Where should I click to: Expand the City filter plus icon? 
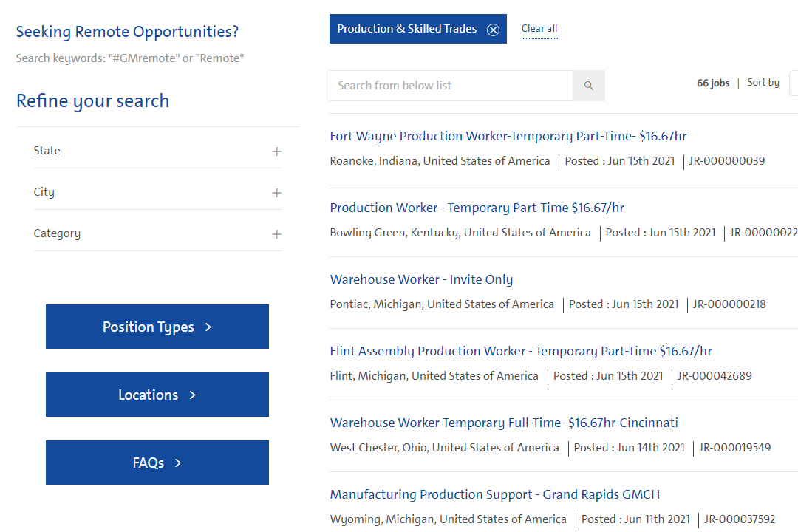tap(276, 193)
